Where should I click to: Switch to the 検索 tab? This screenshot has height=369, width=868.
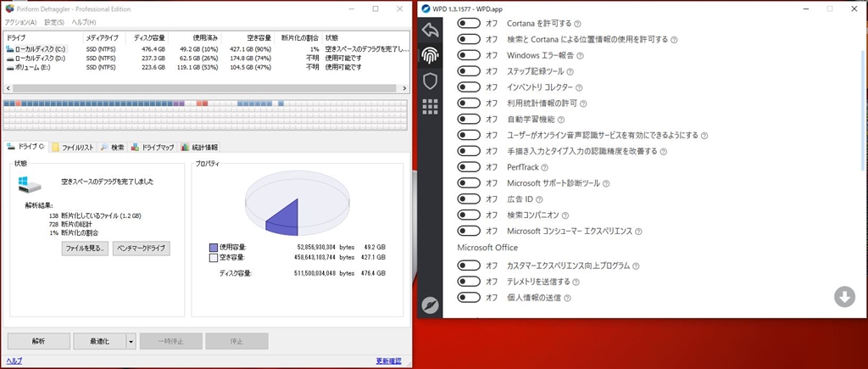click(x=113, y=148)
